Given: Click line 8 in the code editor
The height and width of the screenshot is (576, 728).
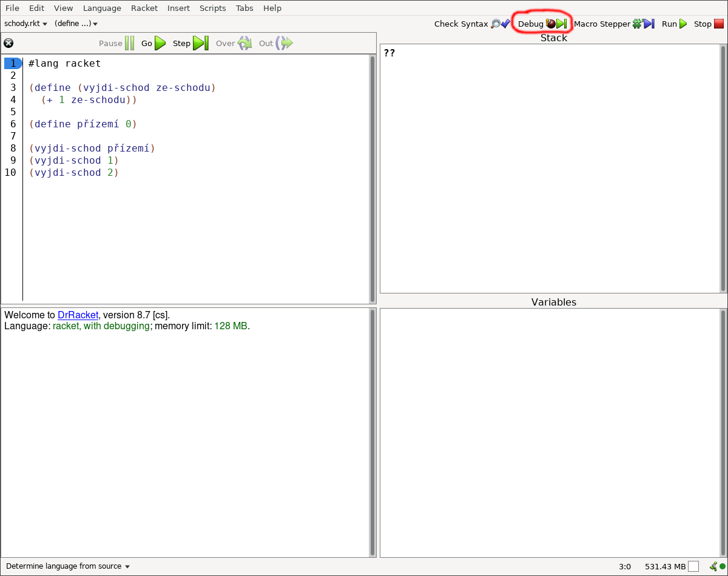Looking at the screenshot, I should pyautogui.click(x=91, y=149).
